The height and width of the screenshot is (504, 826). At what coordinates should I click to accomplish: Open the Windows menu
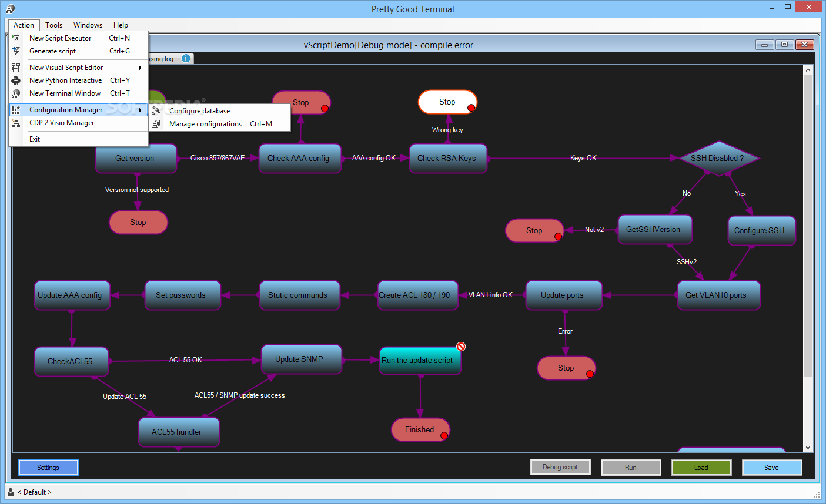pyautogui.click(x=88, y=25)
